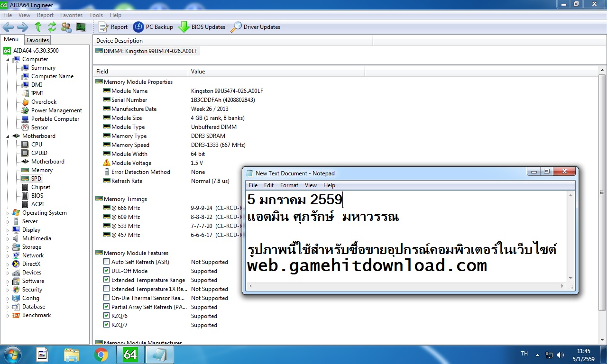
Task: Select the ACPI tree entry
Action: coord(37,204)
